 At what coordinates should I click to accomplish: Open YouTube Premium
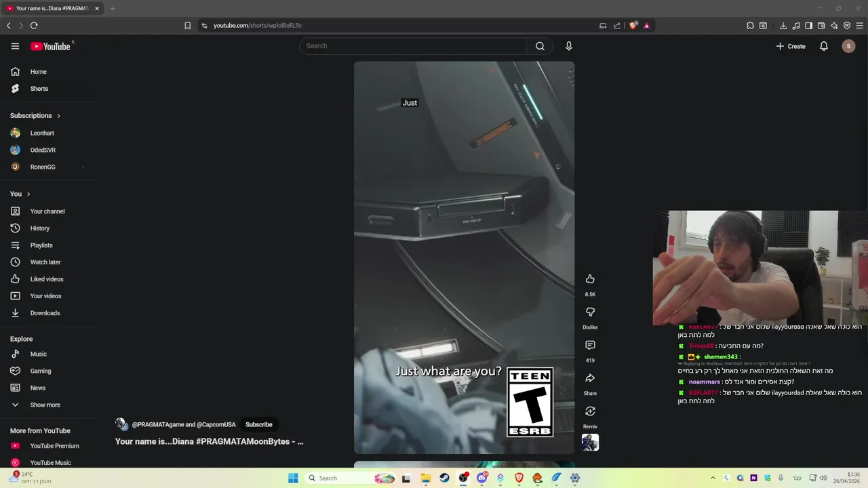click(49, 446)
